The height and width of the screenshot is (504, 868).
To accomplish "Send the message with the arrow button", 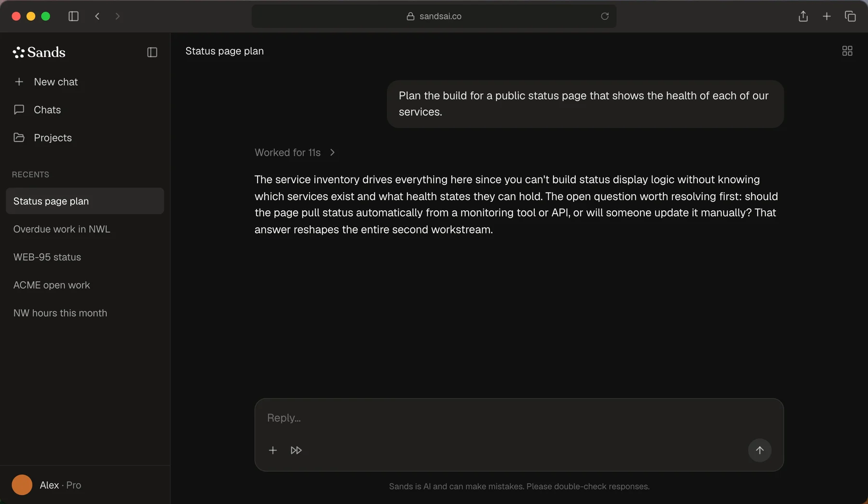I will click(759, 450).
